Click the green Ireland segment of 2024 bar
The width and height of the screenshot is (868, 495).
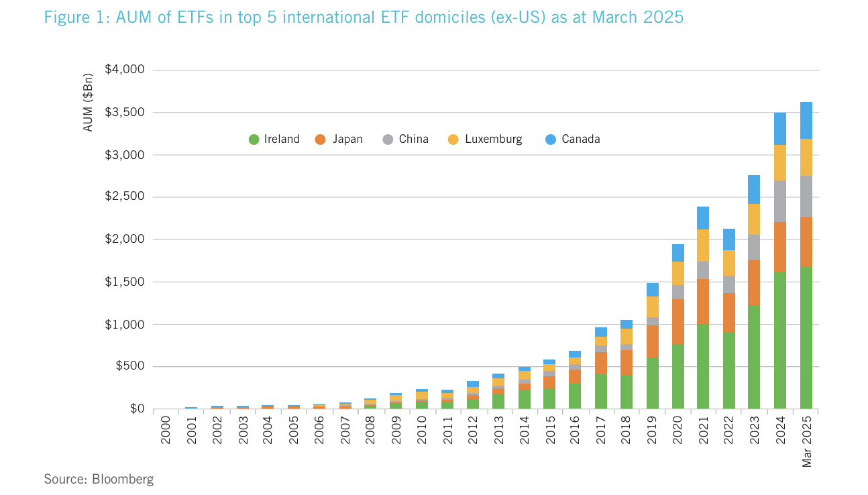780,340
